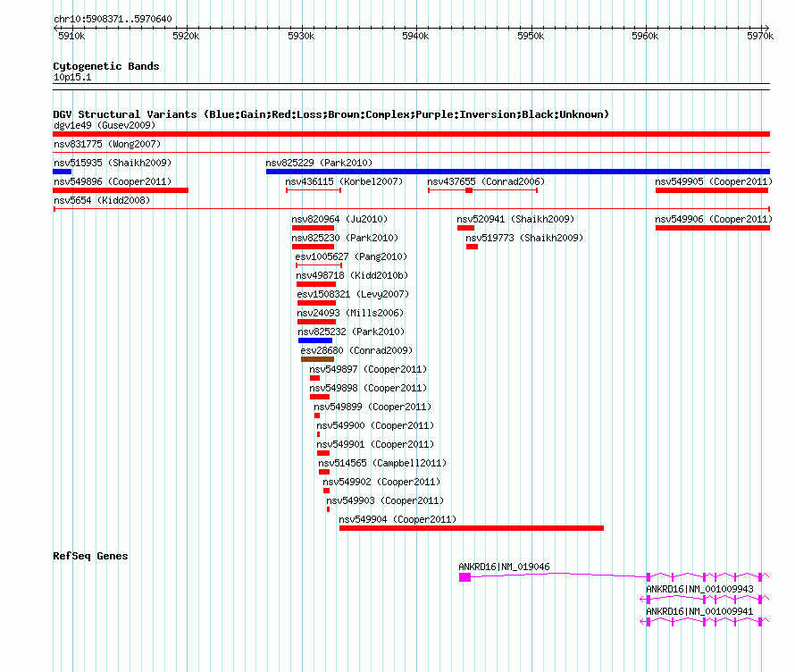Click the dgv1e49 (Gusev2009) variant label
Image resolution: width=795 pixels, height=672 pixels.
pyautogui.click(x=105, y=125)
